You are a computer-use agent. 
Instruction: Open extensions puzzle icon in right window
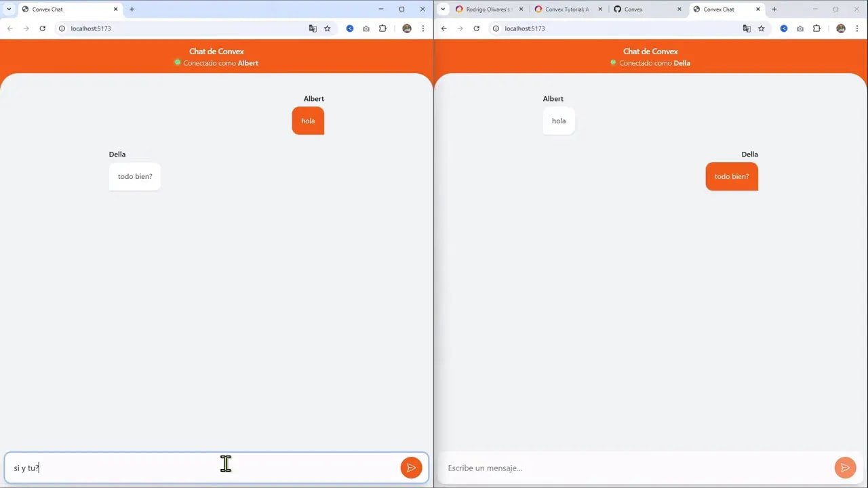[816, 28]
